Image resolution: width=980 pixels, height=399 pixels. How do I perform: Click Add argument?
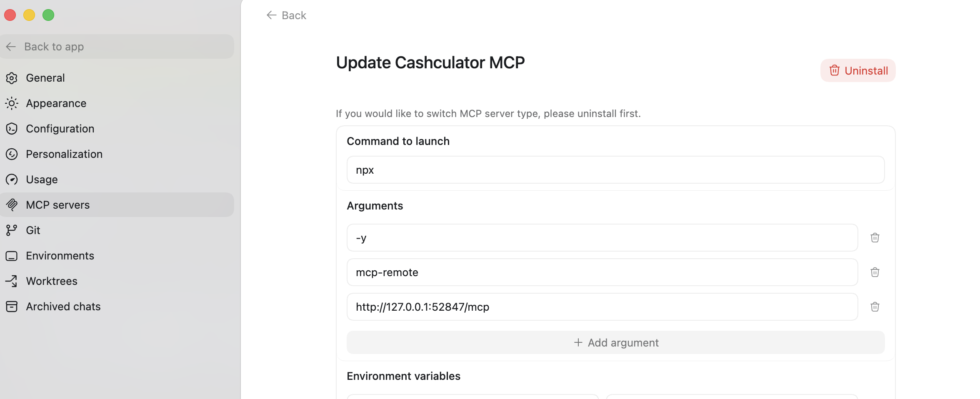pos(615,342)
